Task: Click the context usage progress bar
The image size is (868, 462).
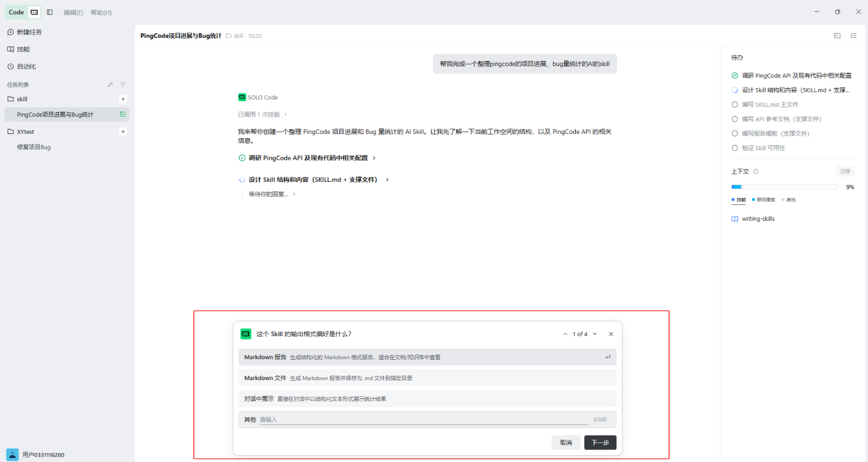Action: (x=784, y=186)
